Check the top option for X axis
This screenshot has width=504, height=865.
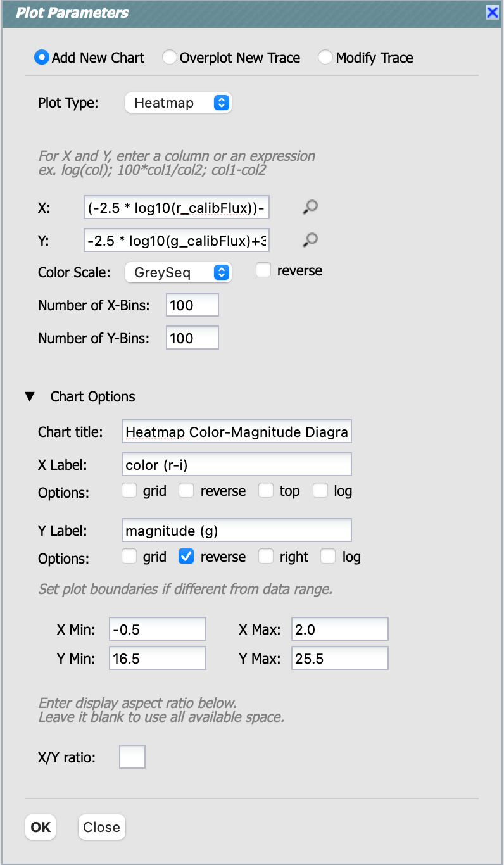266,491
